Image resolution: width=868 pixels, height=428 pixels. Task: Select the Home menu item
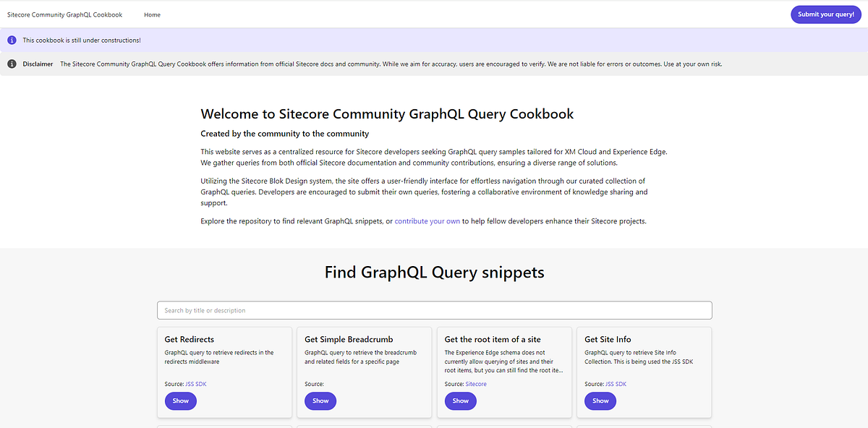pos(152,14)
